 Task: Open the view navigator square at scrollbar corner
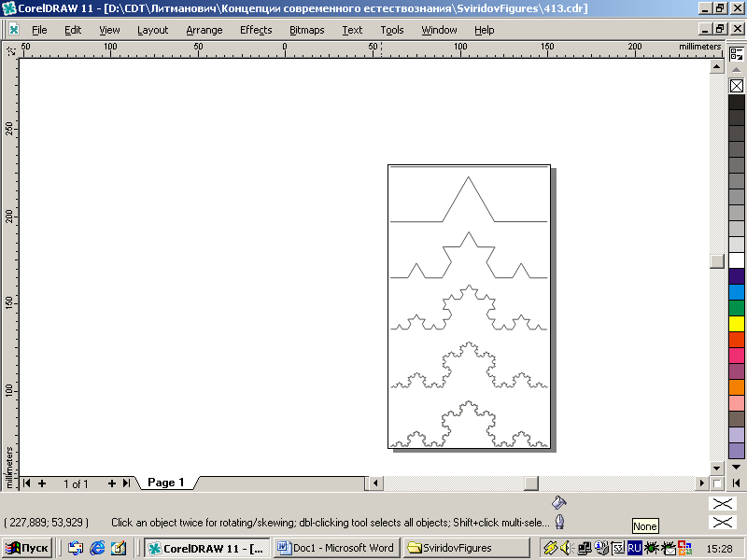[716, 483]
